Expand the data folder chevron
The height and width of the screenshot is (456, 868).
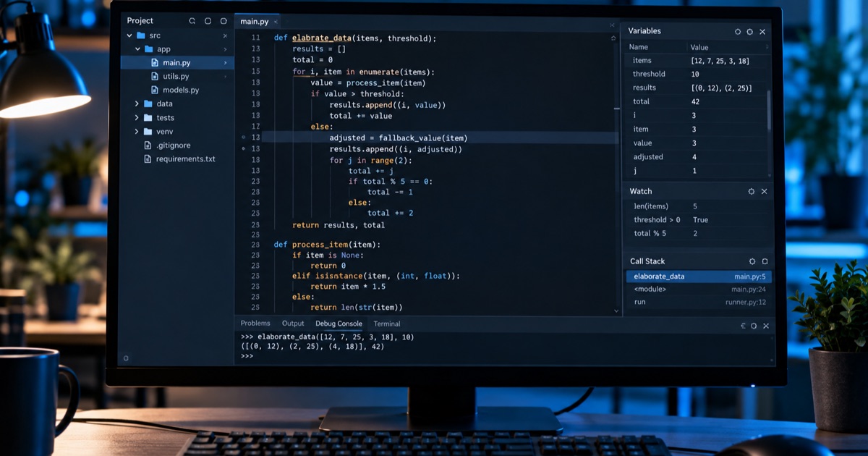[x=137, y=104]
